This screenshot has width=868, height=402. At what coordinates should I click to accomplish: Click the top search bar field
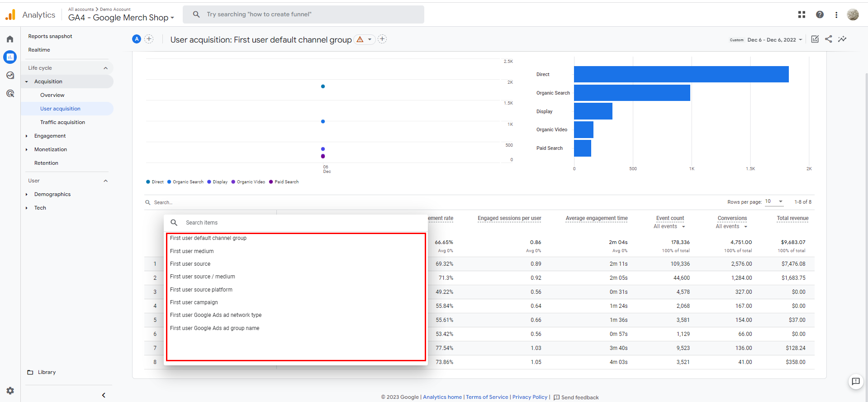(x=304, y=14)
